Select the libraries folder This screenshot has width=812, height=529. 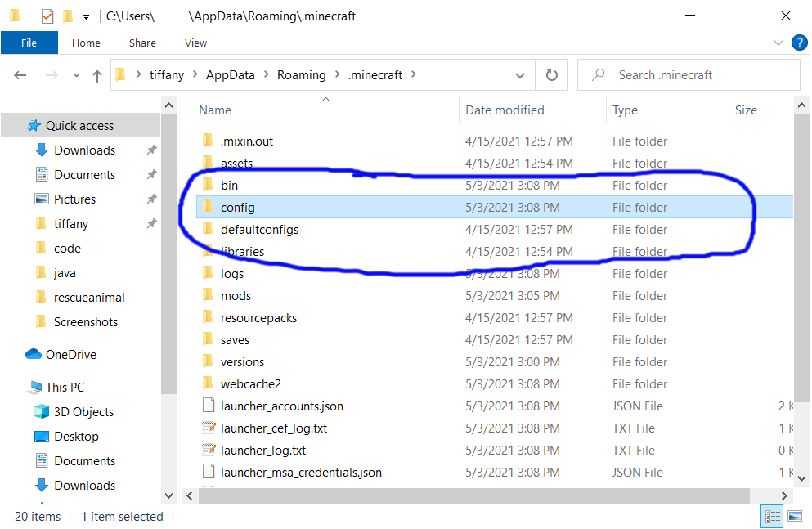pos(242,252)
